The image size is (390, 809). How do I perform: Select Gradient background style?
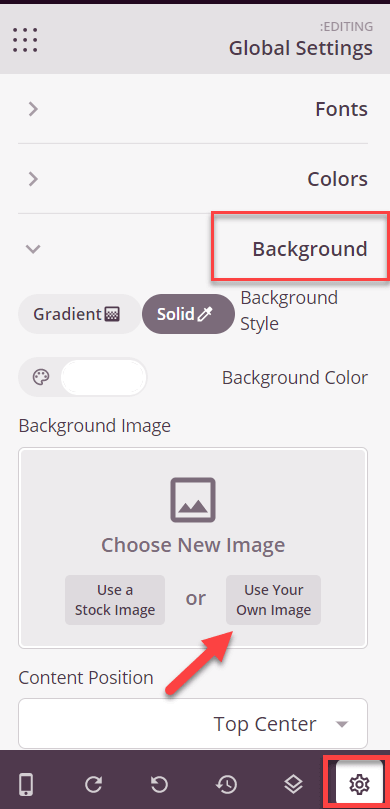pyautogui.click(x=79, y=314)
